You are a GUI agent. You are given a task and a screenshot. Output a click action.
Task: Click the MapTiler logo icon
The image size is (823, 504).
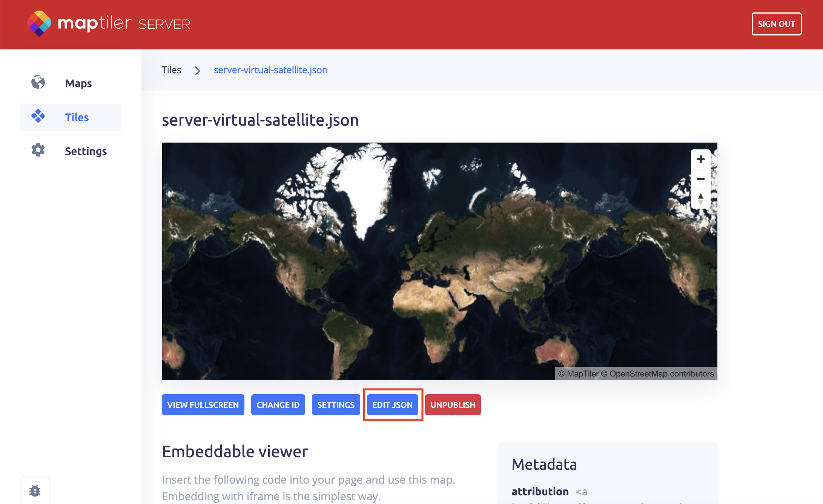click(x=39, y=23)
